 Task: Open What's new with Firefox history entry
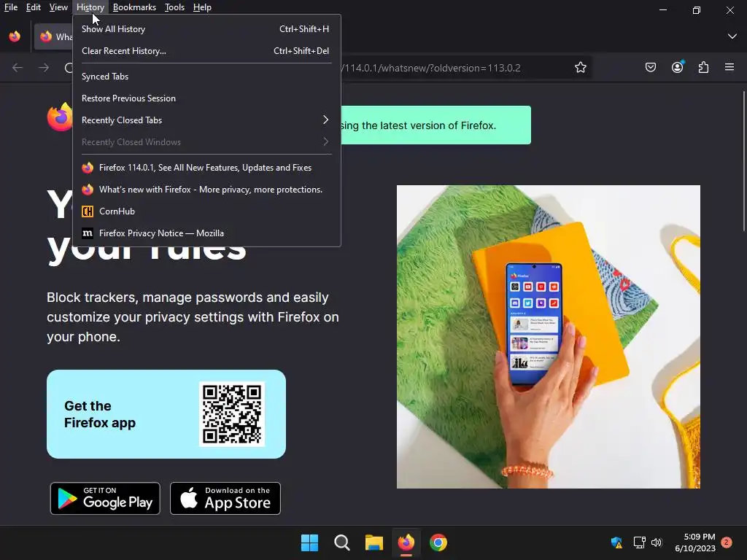[206, 190]
